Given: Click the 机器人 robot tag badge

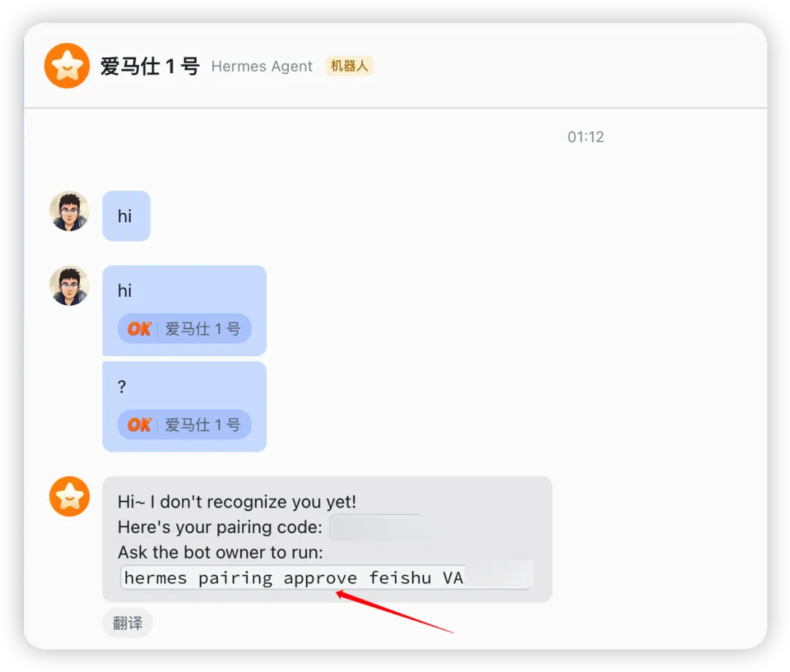Looking at the screenshot, I should click(349, 66).
